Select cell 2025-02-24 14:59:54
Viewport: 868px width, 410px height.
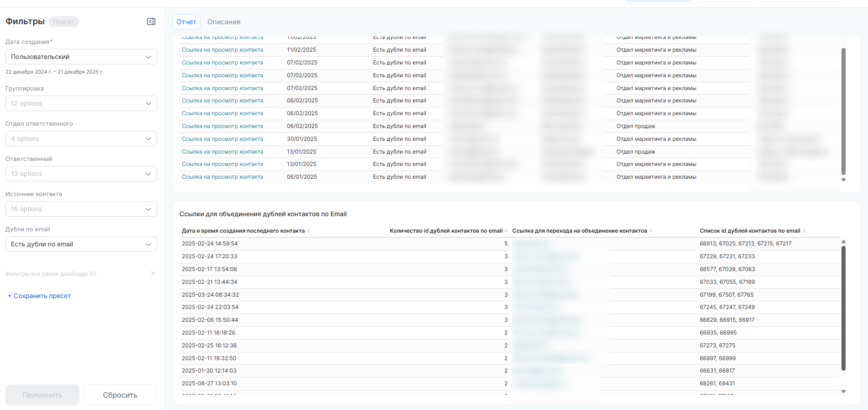210,244
